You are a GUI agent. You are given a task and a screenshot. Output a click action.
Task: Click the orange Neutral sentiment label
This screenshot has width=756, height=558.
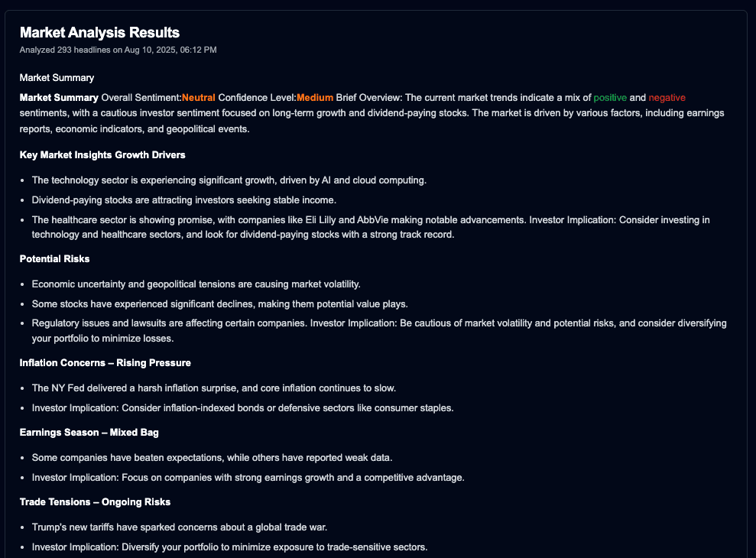tap(199, 97)
